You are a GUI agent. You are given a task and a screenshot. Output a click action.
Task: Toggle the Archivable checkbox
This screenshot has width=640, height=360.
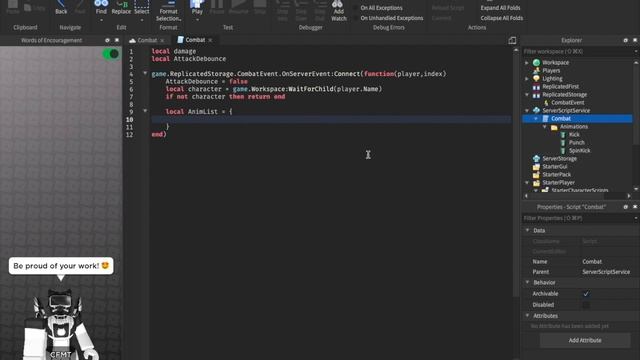point(586,294)
